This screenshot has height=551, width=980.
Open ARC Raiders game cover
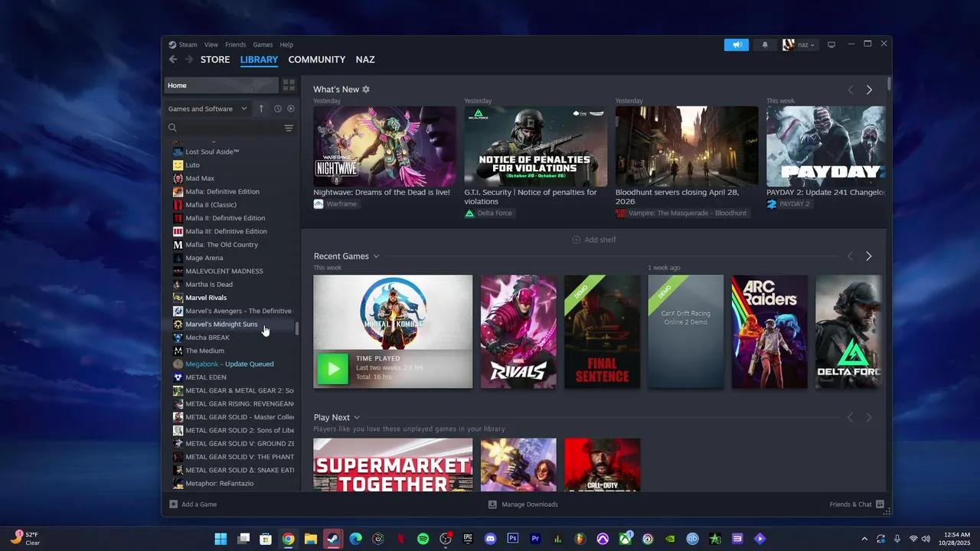[x=769, y=331]
